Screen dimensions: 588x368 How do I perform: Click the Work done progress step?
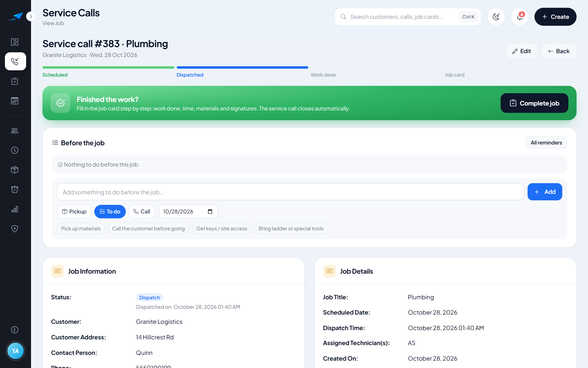pos(323,75)
